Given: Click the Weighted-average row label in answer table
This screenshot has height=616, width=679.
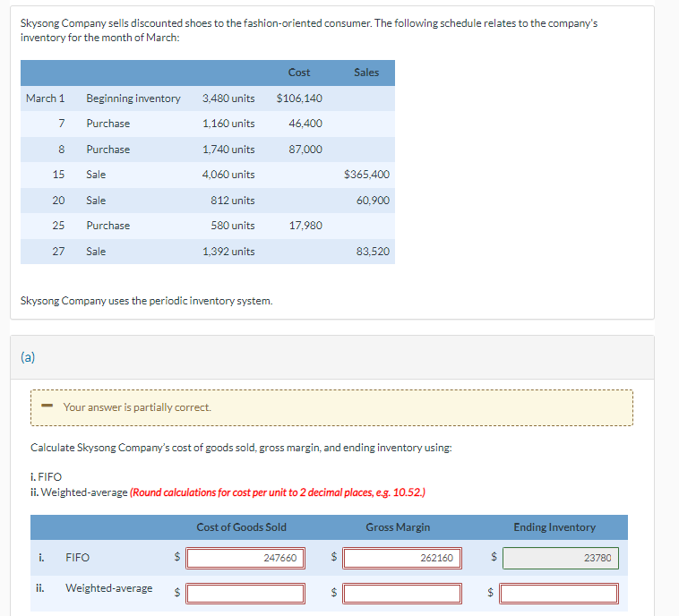Looking at the screenshot, I should [109, 588].
